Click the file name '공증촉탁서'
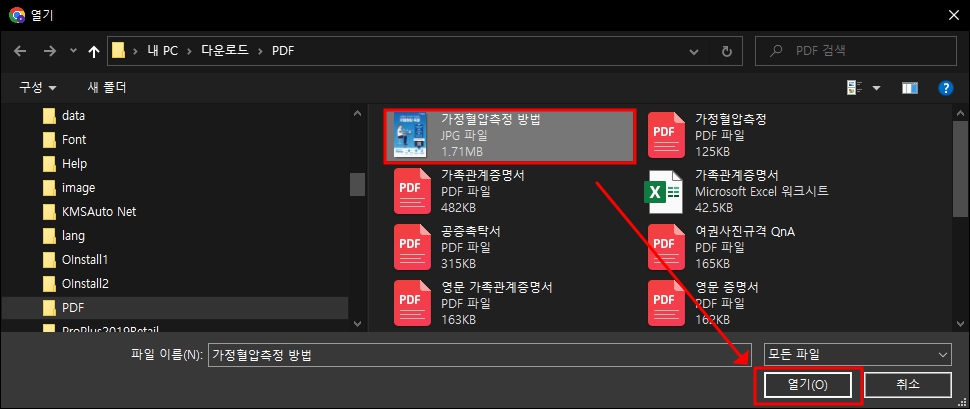Image resolution: width=970 pixels, height=409 pixels. (x=471, y=231)
